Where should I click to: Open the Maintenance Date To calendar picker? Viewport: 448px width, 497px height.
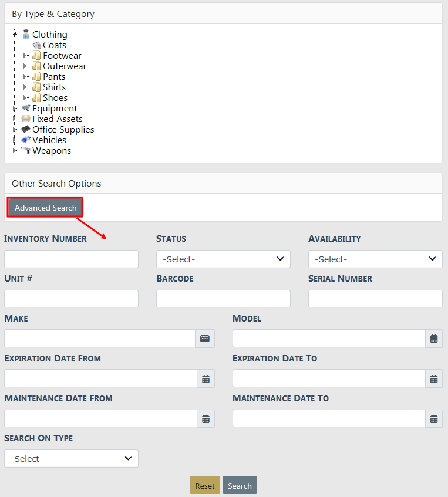coord(433,419)
